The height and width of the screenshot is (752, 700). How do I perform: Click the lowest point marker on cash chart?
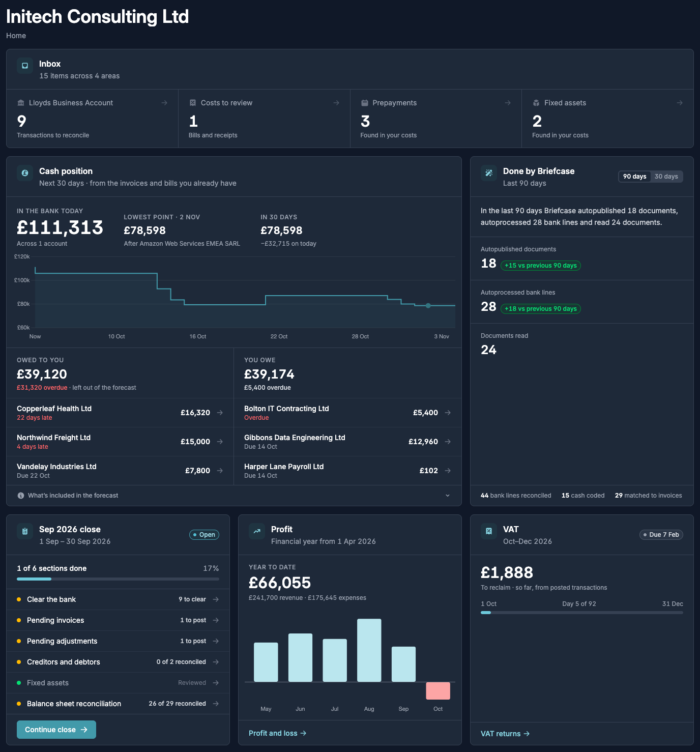(x=428, y=306)
